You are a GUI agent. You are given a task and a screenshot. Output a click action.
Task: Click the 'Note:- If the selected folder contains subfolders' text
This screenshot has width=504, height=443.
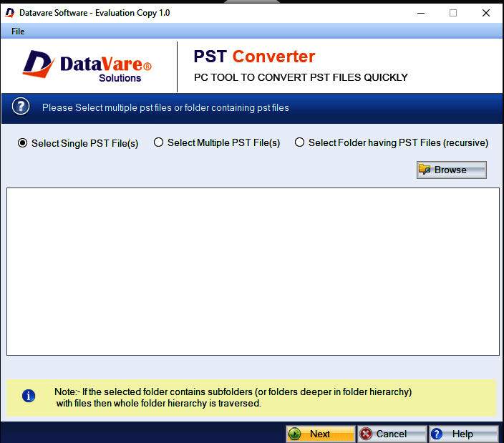(233, 397)
